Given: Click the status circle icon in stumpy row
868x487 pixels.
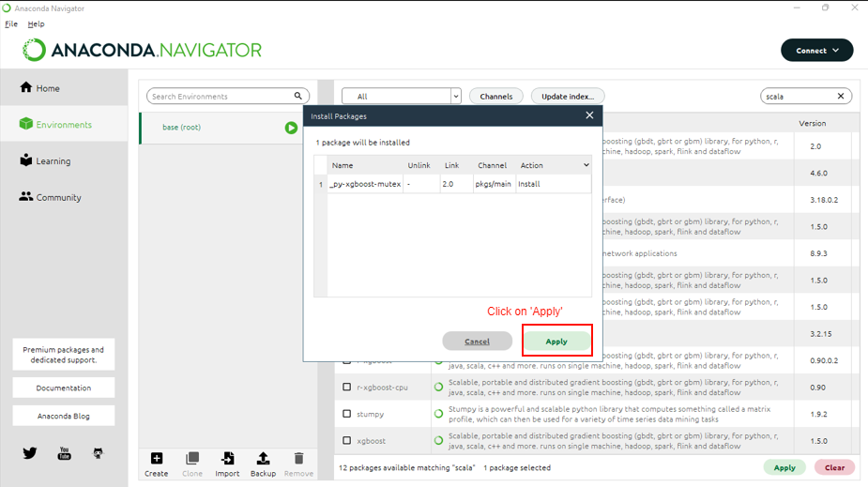Looking at the screenshot, I should pos(438,414).
